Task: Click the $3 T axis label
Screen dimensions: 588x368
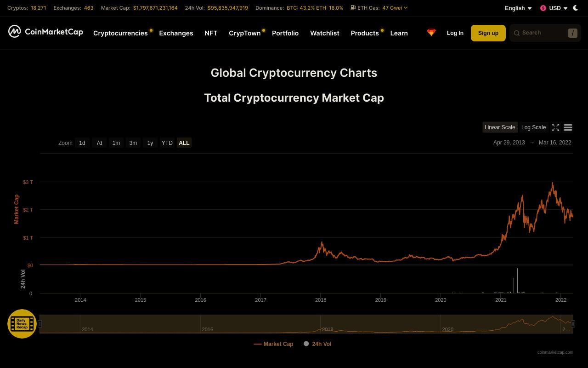Action: pyautogui.click(x=28, y=182)
